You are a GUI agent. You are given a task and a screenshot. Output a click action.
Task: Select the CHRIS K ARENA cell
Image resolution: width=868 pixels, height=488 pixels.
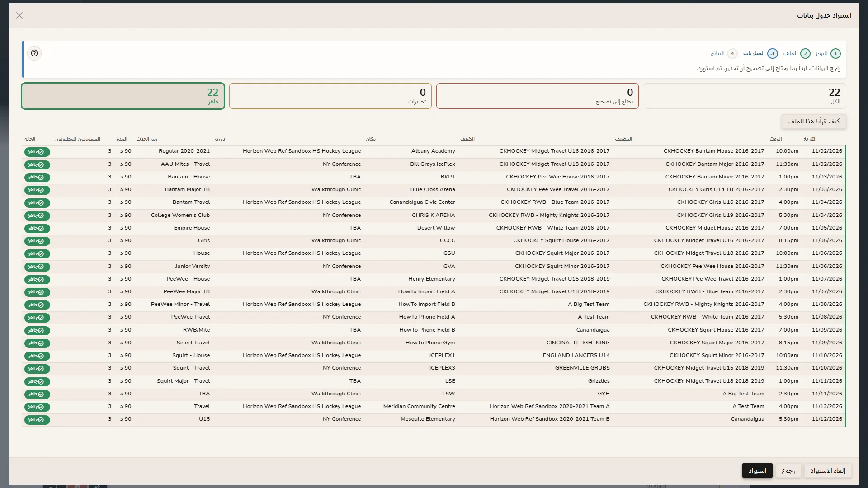tap(434, 215)
